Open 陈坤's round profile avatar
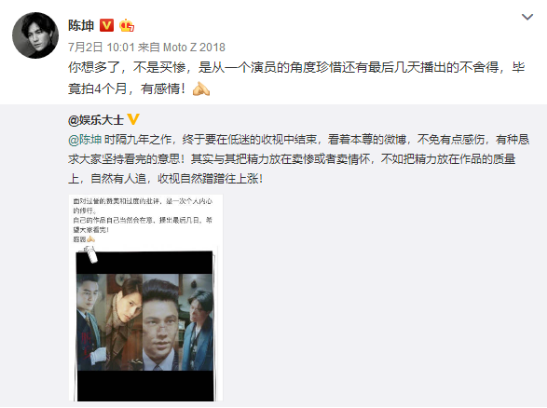This screenshot has width=547, height=408. [x=35, y=35]
